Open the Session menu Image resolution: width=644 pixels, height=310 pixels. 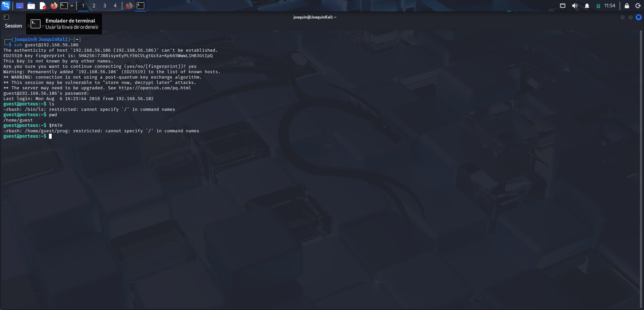13,26
